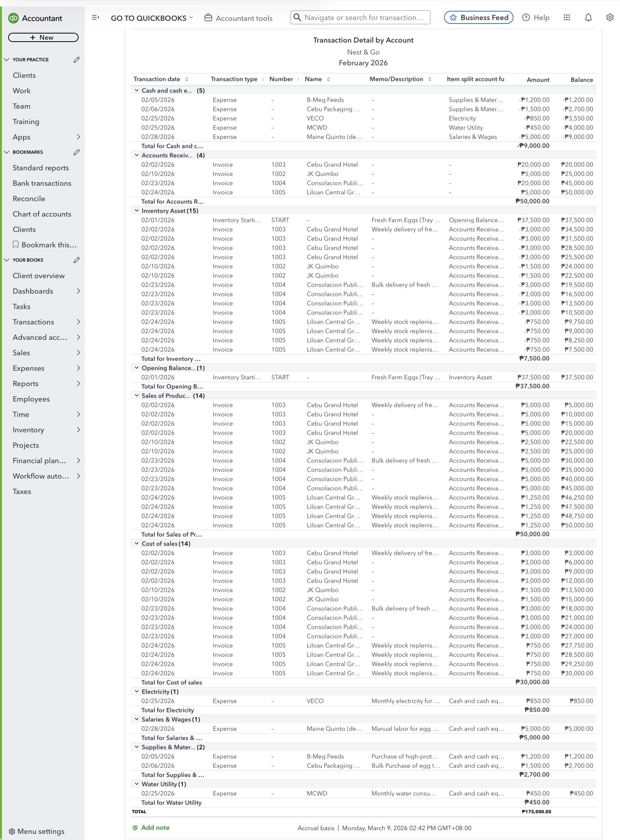The image size is (620, 840).
Task: Expand the Apps submenu arrow
Action: pyautogui.click(x=78, y=137)
